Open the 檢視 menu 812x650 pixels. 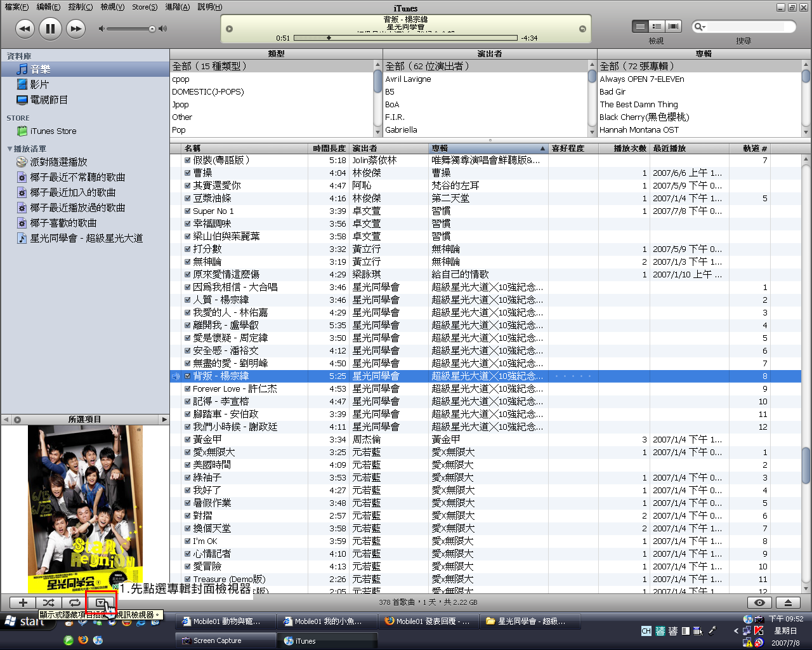(112, 7)
